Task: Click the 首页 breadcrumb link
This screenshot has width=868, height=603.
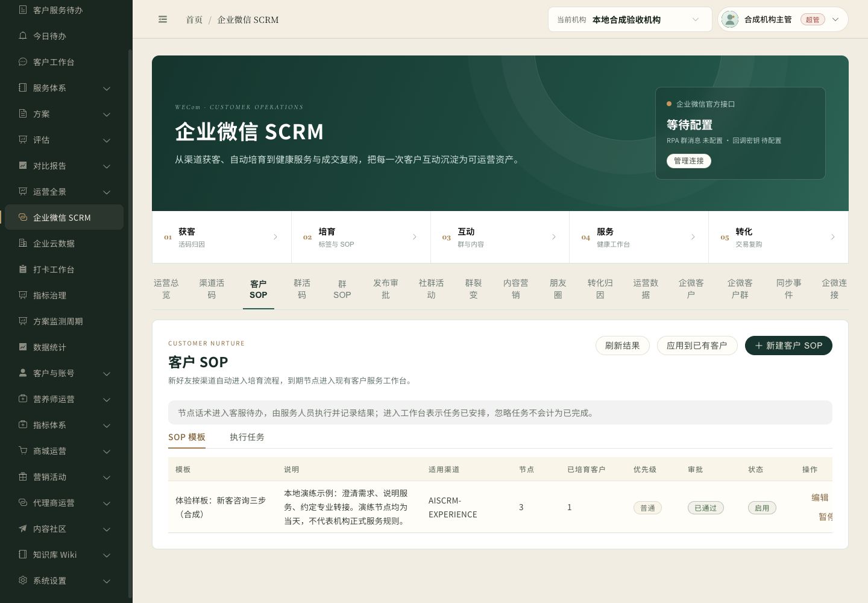Action: coord(194,20)
